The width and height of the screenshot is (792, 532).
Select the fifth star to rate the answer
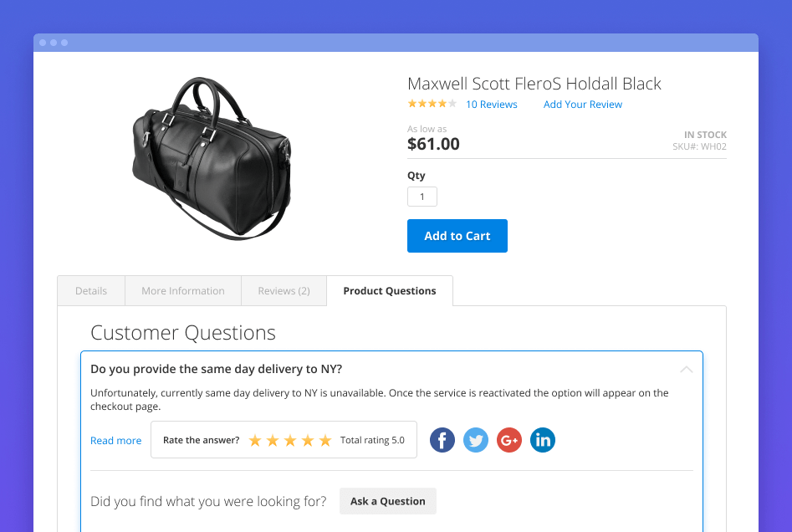pos(325,439)
